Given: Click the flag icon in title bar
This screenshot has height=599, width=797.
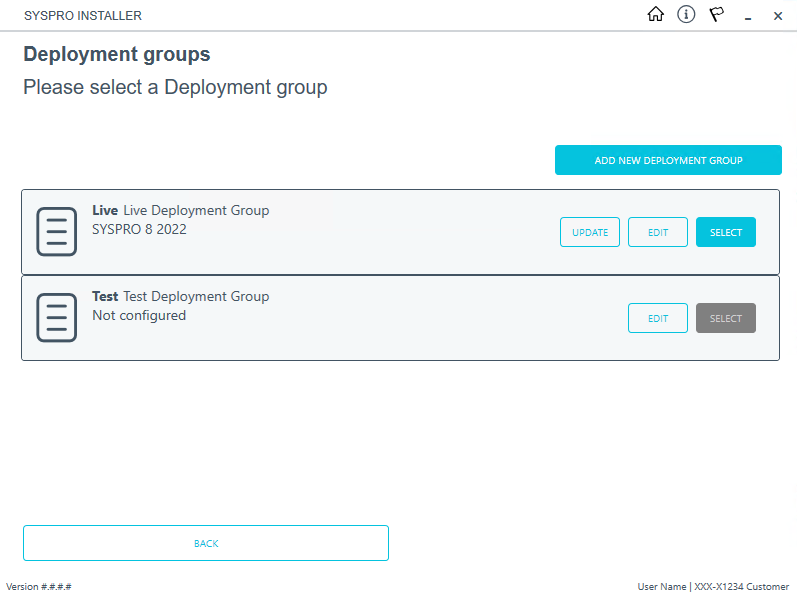Looking at the screenshot, I should [717, 15].
